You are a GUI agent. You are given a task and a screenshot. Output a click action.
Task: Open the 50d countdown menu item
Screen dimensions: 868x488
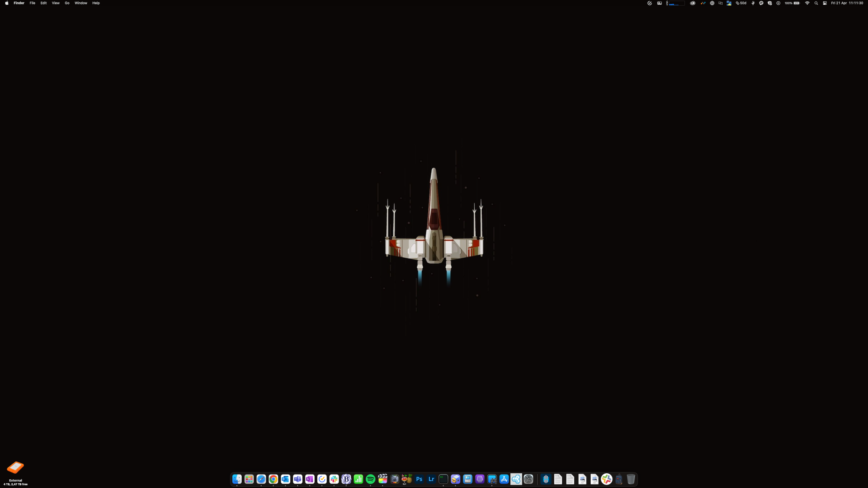(741, 3)
